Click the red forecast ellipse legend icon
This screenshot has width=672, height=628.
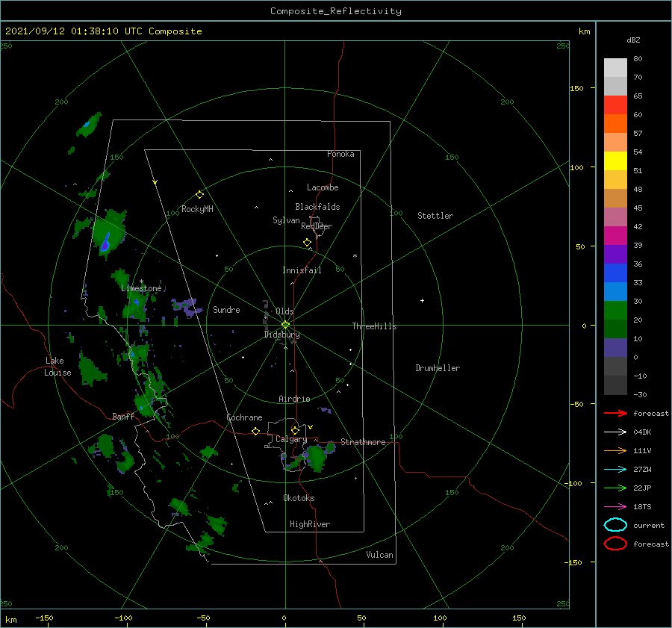pyautogui.click(x=615, y=544)
